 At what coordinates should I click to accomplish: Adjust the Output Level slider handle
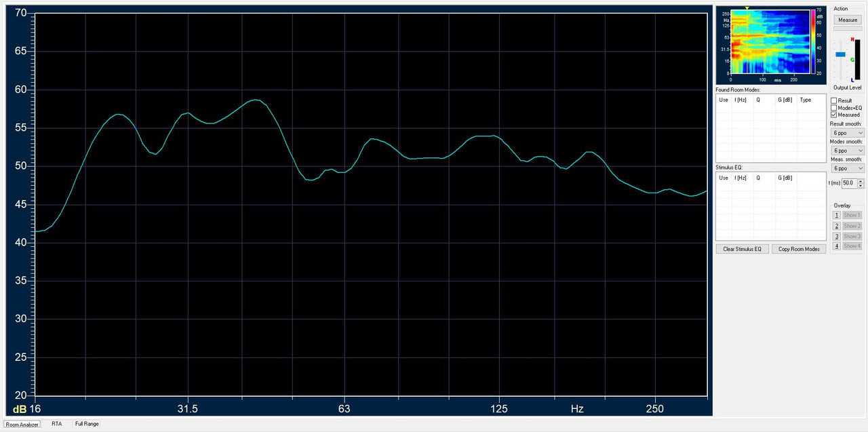(x=840, y=54)
